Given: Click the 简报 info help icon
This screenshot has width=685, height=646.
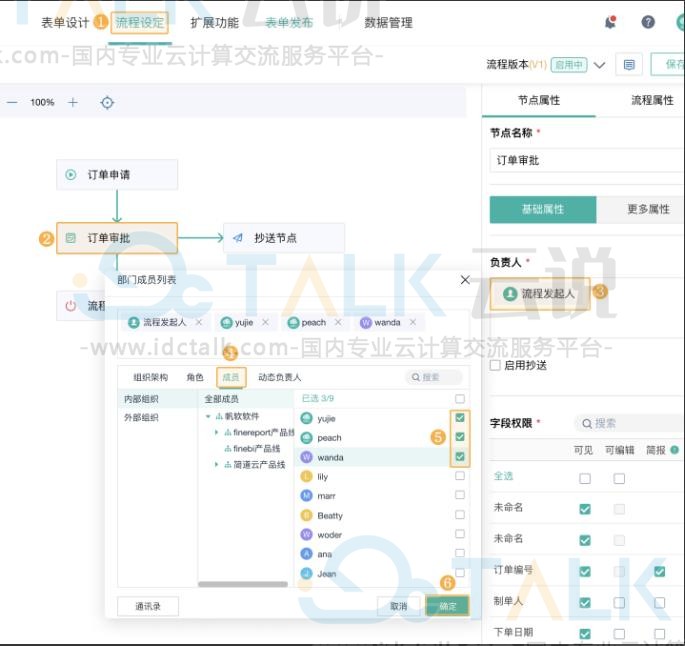Looking at the screenshot, I should point(675,449).
